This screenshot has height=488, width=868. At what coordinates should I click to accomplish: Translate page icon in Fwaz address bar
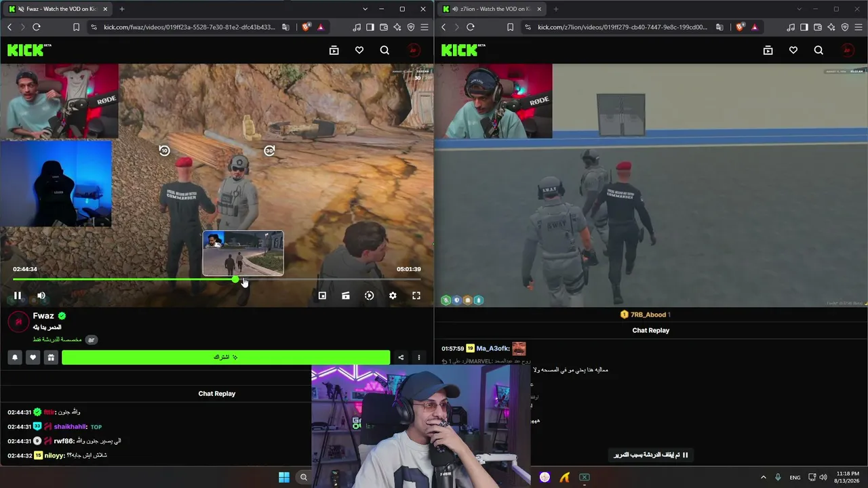(285, 27)
